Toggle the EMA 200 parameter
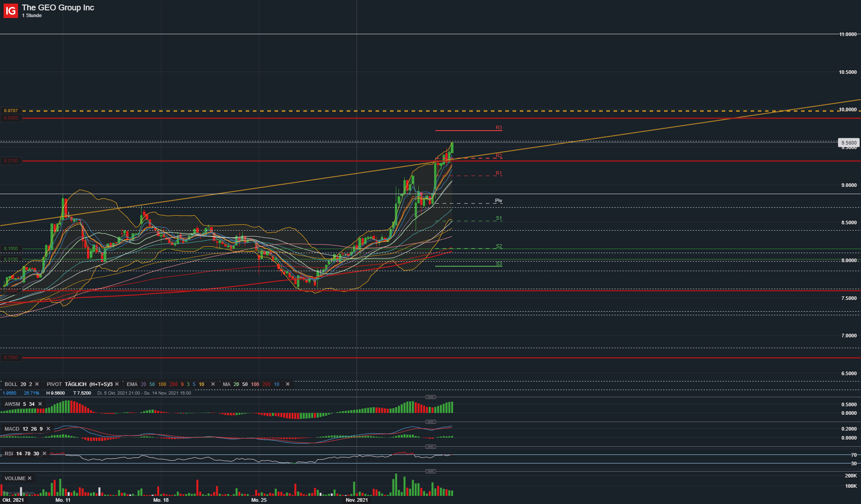 click(173, 384)
